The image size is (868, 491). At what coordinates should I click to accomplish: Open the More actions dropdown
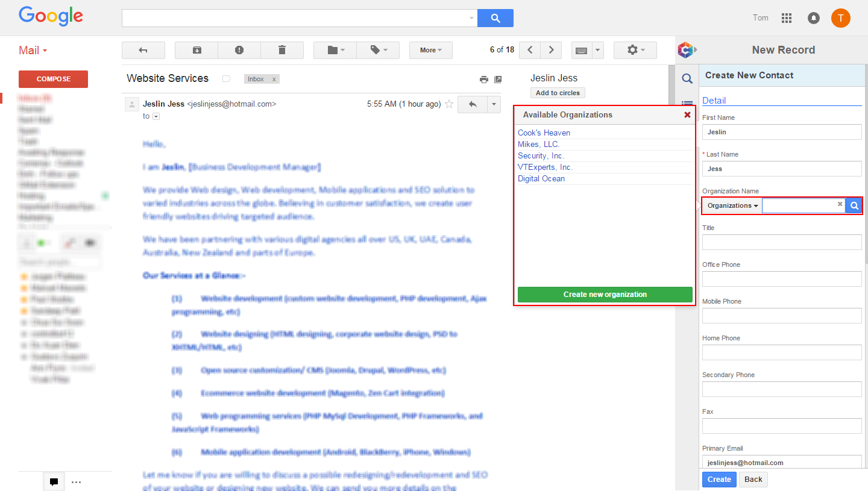tap(431, 50)
